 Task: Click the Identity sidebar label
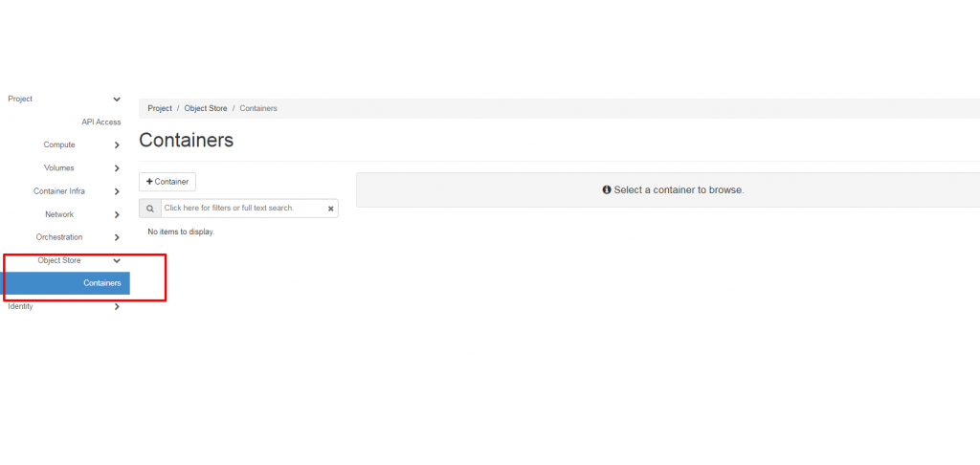tap(21, 306)
